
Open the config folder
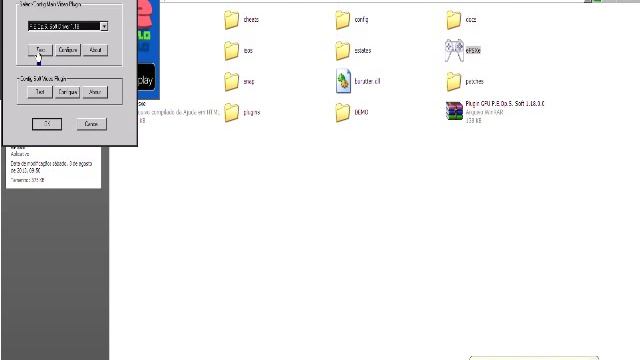[352, 20]
